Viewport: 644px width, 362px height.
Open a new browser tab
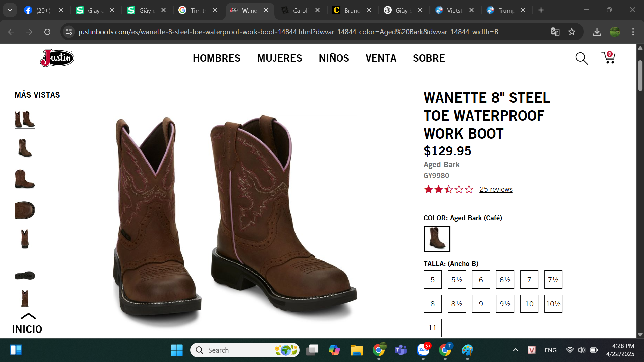541,10
